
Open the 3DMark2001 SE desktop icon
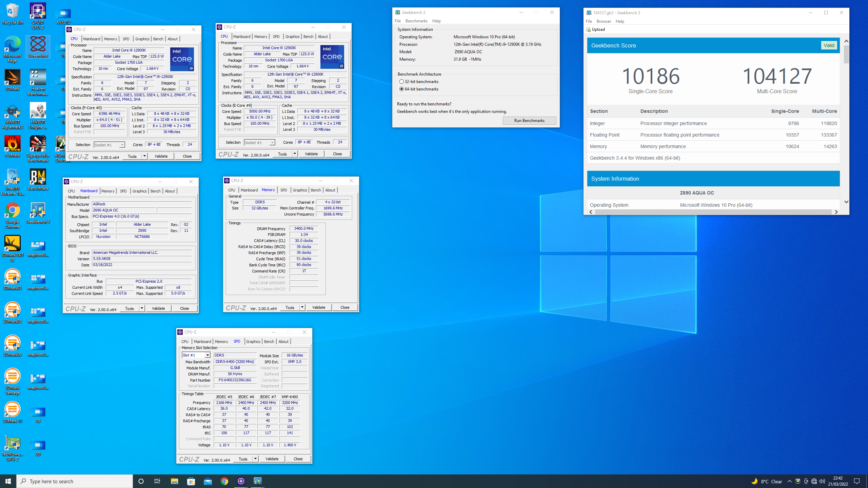(x=13, y=249)
